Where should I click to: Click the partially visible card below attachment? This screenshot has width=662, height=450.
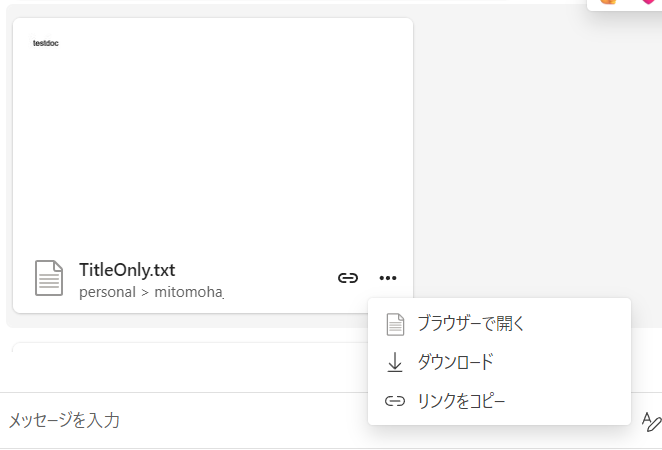(190, 347)
